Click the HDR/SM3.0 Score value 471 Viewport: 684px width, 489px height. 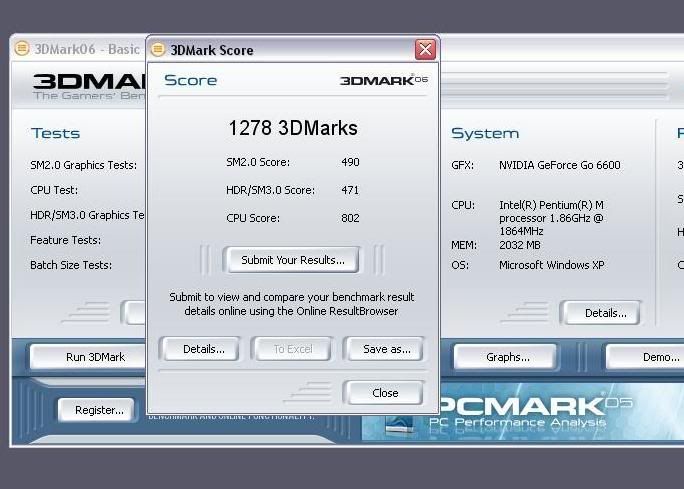coord(350,190)
